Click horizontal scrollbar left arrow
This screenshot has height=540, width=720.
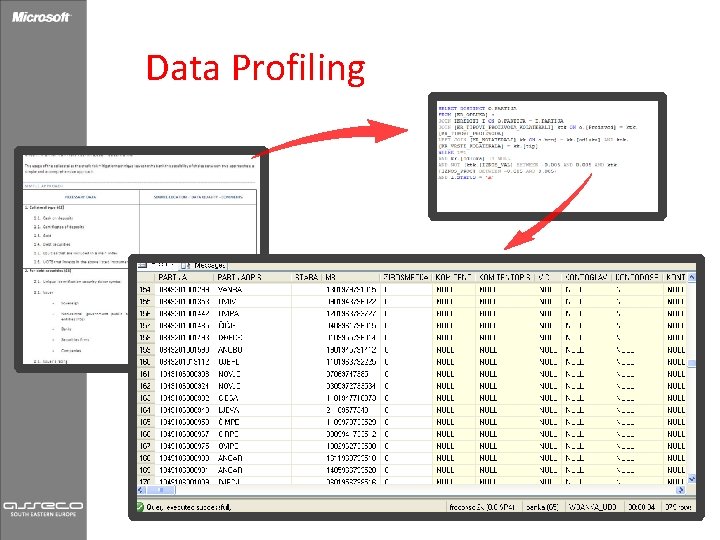click(141, 490)
